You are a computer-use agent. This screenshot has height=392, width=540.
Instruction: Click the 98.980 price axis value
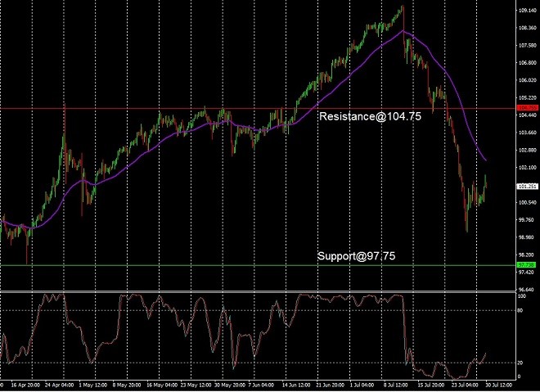[x=527, y=237]
